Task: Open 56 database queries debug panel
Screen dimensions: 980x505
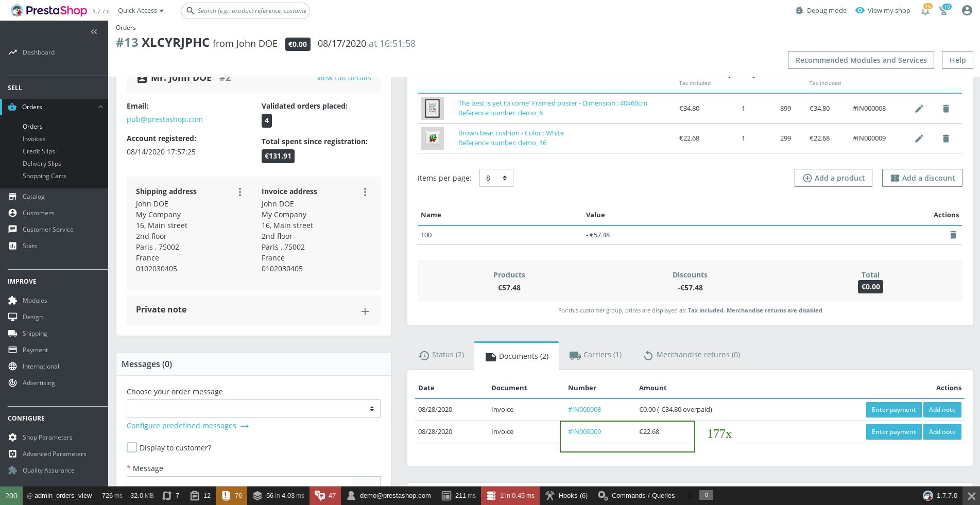Action: [x=279, y=496]
